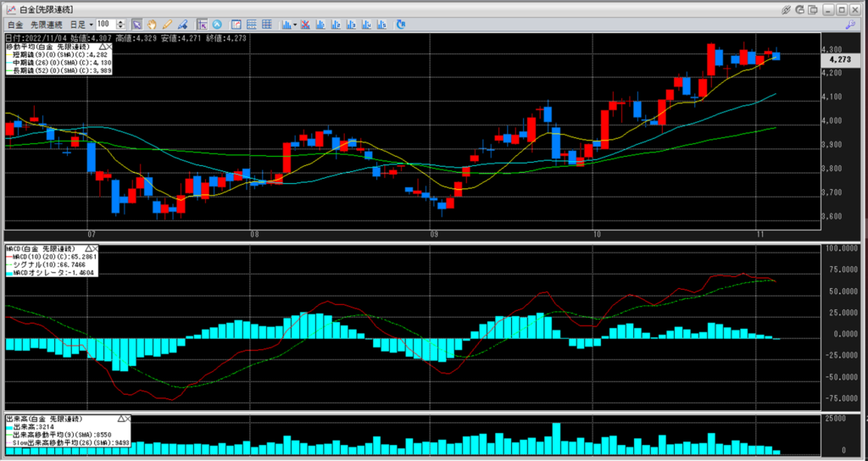Click the MACD(10)(20) legend line entry

(x=52, y=257)
